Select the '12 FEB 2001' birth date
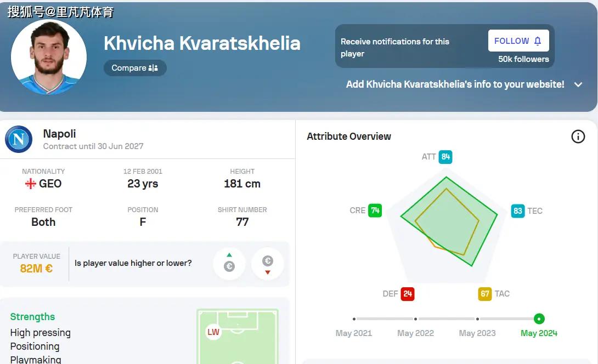The height and width of the screenshot is (364, 598). (x=143, y=172)
